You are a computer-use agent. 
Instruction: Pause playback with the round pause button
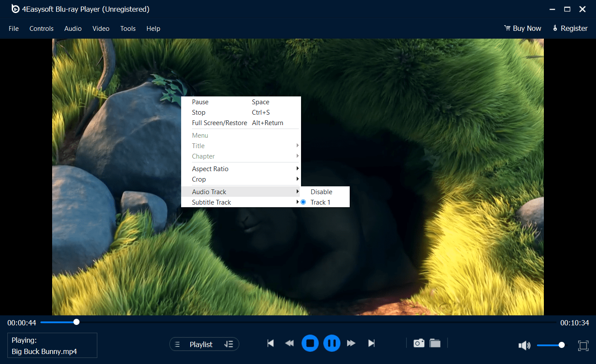pyautogui.click(x=332, y=343)
